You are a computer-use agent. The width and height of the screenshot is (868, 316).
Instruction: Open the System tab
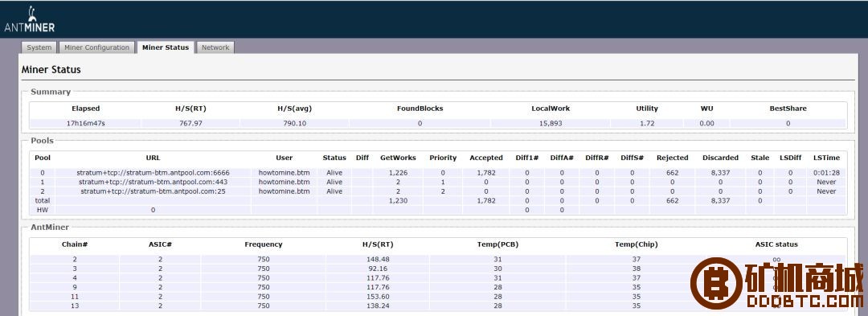(x=39, y=47)
